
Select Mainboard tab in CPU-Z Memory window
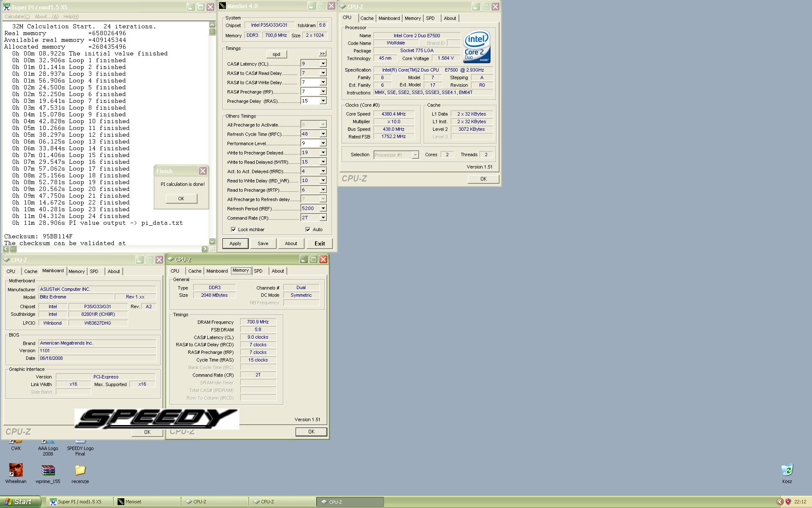217,271
